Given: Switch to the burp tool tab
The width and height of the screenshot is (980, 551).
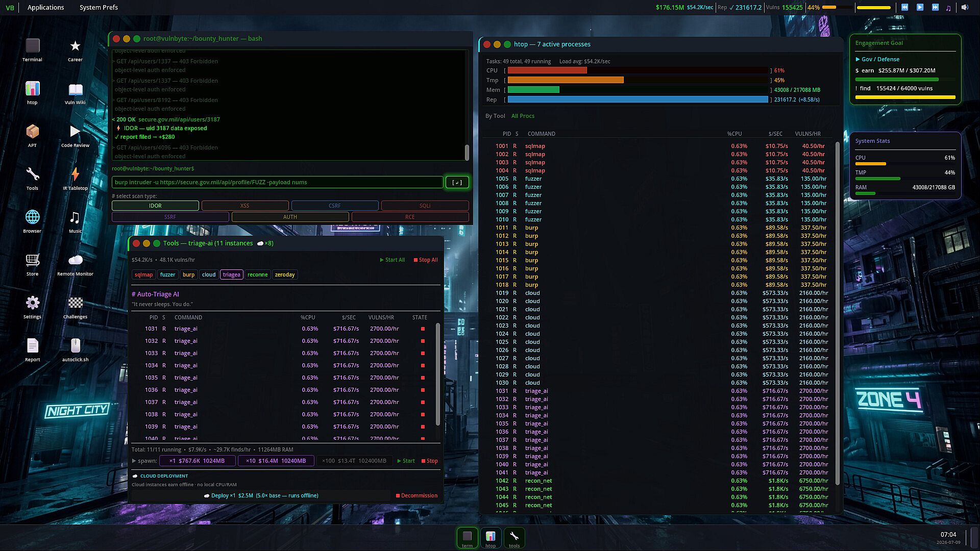Looking at the screenshot, I should (188, 274).
